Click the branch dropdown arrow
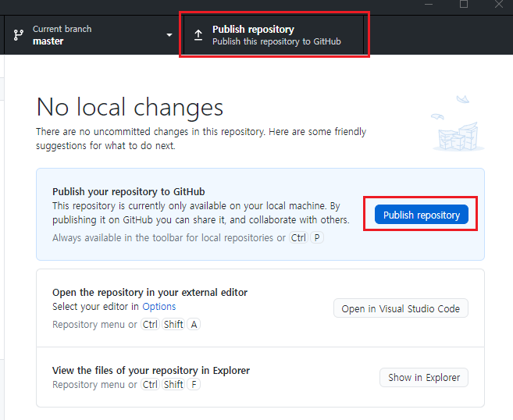Screen dimensions: 513x420 (x=169, y=35)
